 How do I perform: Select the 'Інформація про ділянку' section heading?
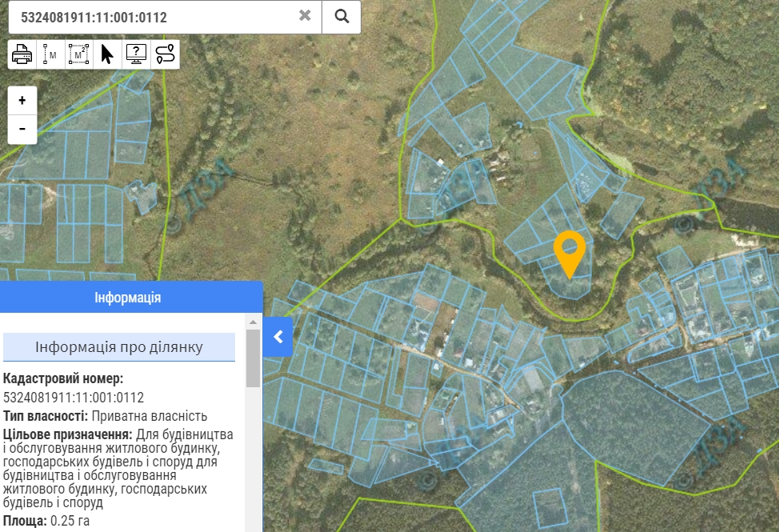pos(119,347)
